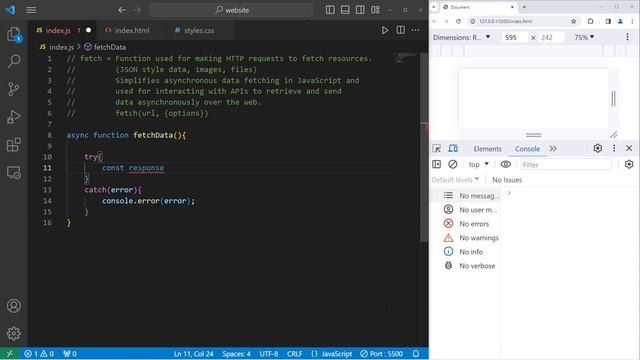Open DevTools settings gear
This screenshot has width=640, height=360.
598,148
